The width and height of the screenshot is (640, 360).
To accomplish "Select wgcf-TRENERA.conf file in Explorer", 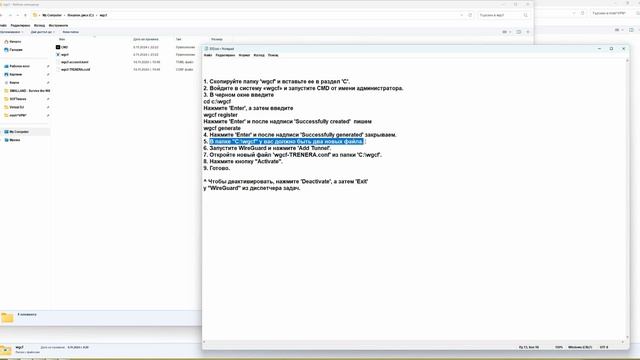I will pos(75,69).
